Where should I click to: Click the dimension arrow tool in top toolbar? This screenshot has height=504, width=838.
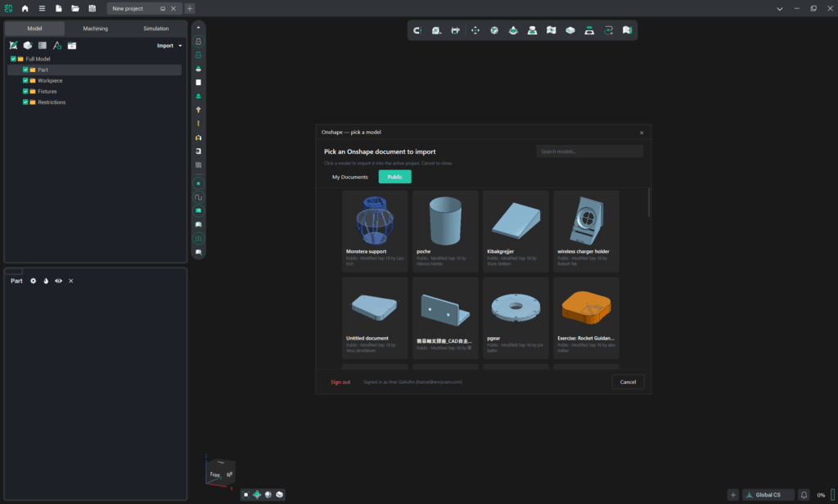455,30
